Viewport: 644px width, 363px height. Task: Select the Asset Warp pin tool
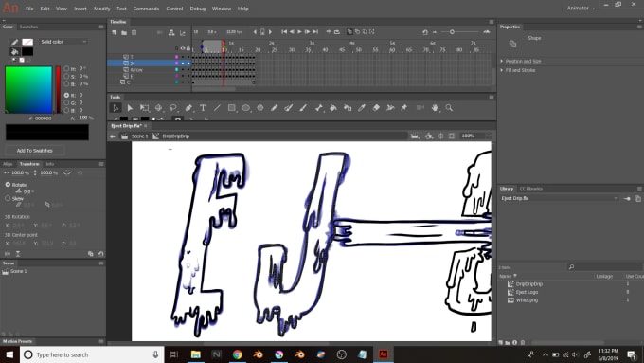[404, 108]
